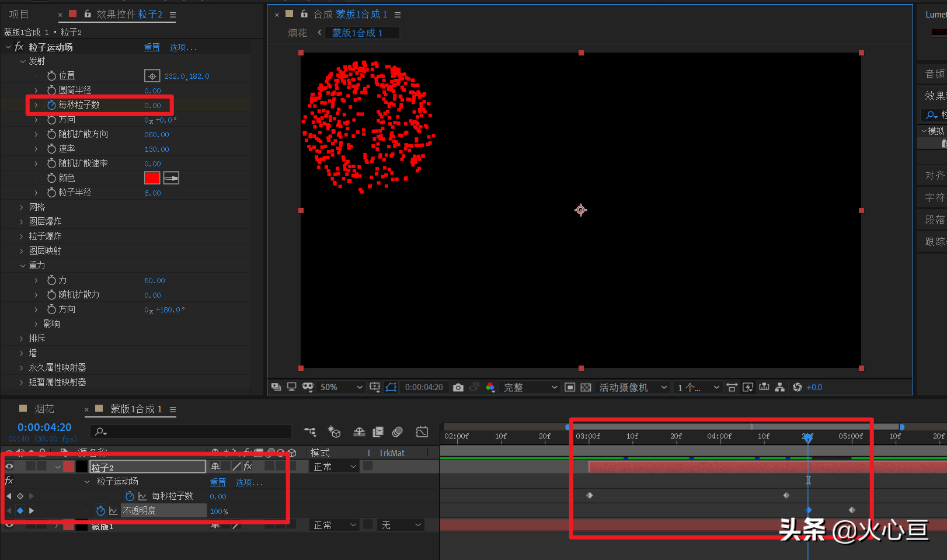Viewport: 947px width, 560px height.
Task: Take a snapshot with the camera icon
Action: click(x=458, y=387)
